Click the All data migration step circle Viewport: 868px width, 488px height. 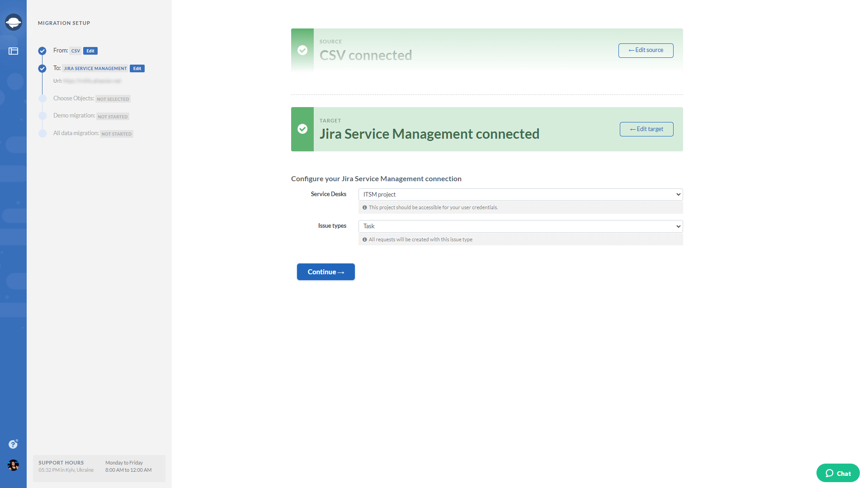(42, 134)
